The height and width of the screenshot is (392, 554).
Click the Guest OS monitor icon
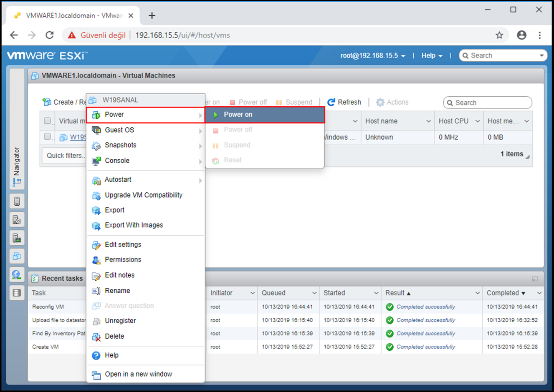[96, 130]
